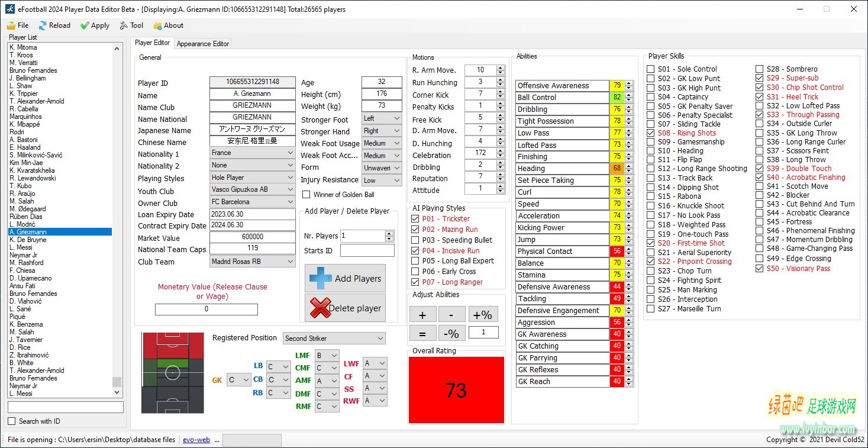Select the Player Editor tab
868x448 pixels.
coord(152,43)
